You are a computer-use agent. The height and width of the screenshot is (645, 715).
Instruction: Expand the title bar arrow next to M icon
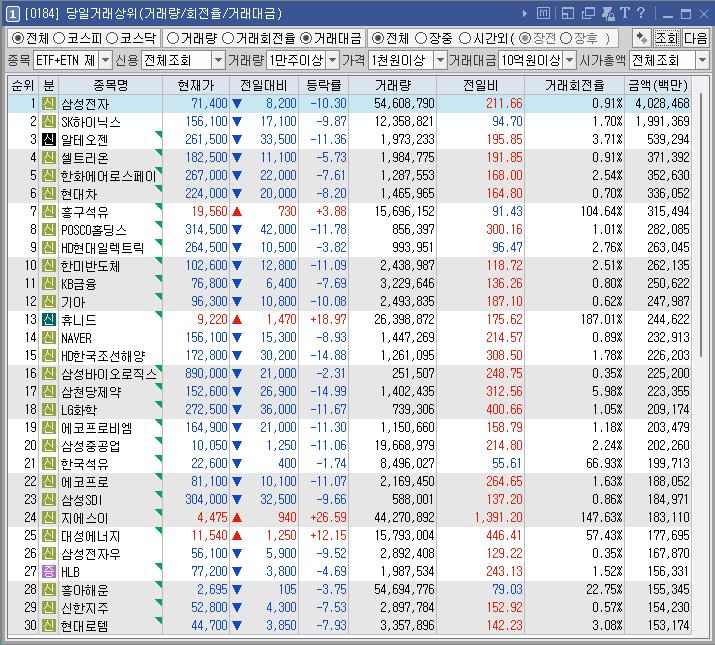pyautogui.click(x=525, y=14)
